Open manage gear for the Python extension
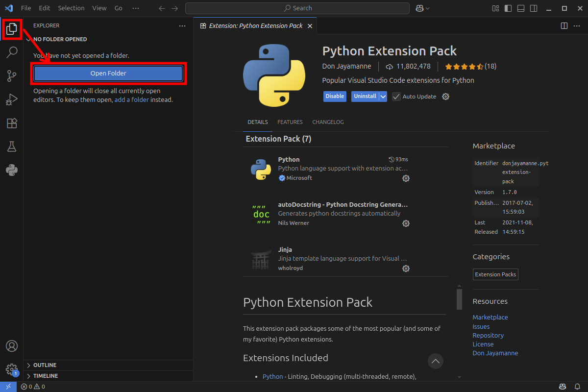Viewport: 588px width, 392px height. click(x=406, y=178)
